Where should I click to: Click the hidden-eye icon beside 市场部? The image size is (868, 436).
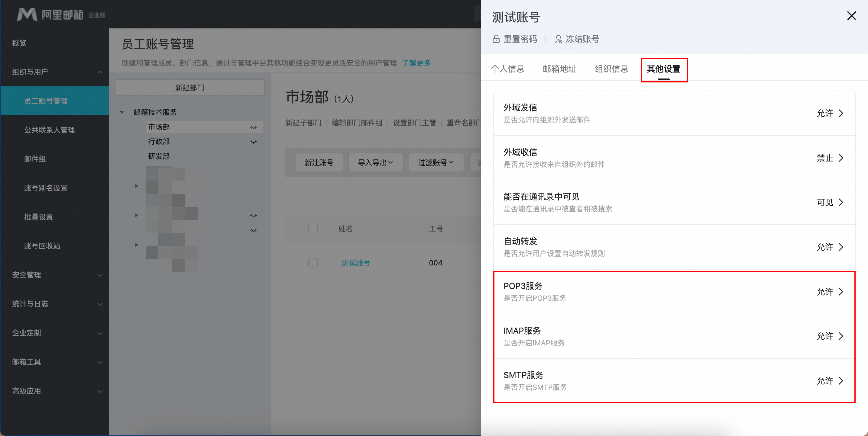pyautogui.click(x=253, y=127)
